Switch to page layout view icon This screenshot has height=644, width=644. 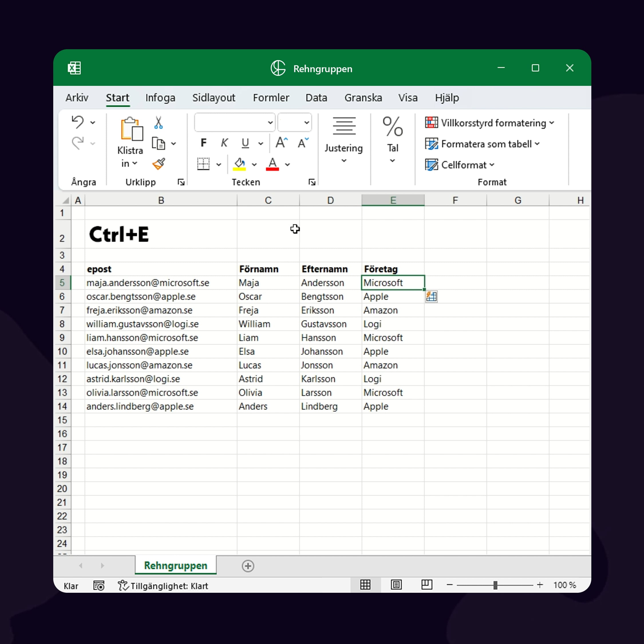coord(396,585)
